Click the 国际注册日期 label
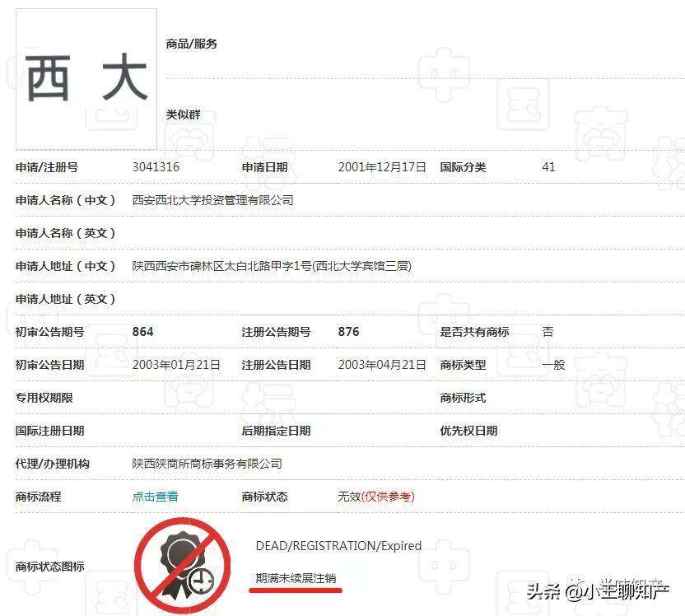685x616 pixels. pyautogui.click(x=49, y=431)
